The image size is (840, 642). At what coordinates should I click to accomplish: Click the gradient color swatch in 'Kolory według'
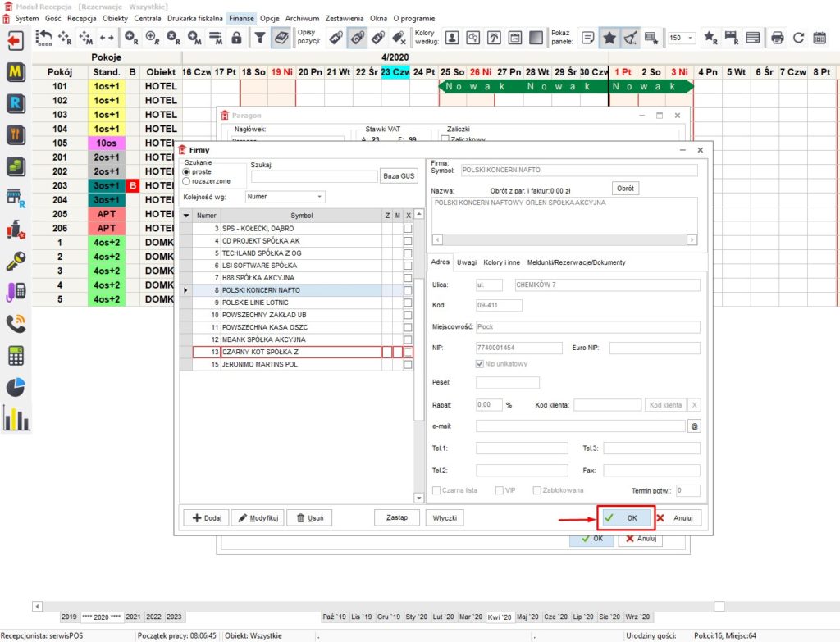click(536, 38)
